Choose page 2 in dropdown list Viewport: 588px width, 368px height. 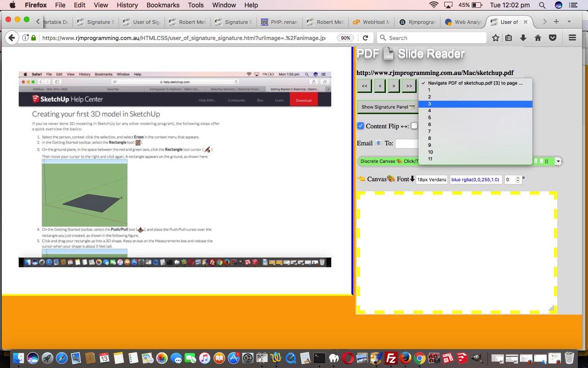point(475,97)
